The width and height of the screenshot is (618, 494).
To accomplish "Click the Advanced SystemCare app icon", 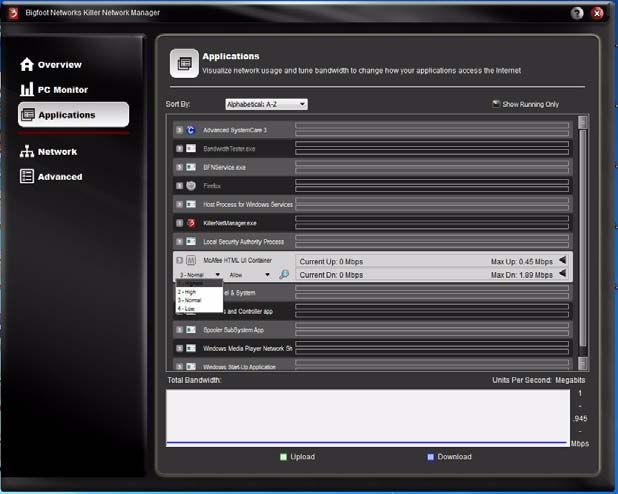I will [x=191, y=130].
